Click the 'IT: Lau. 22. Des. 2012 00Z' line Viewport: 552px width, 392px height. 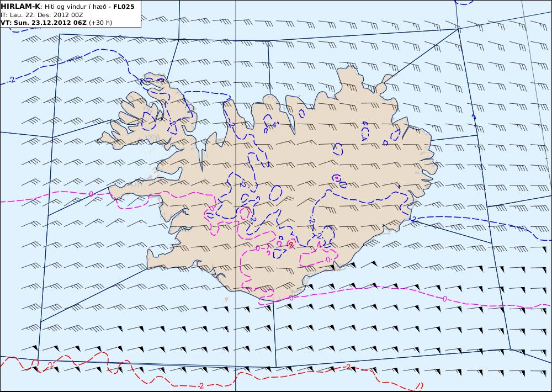tap(41, 15)
